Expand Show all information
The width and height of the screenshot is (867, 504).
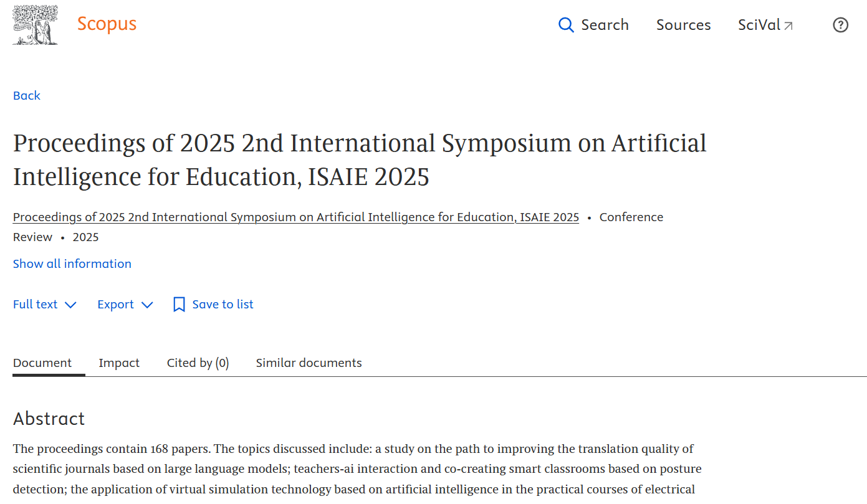click(x=72, y=264)
